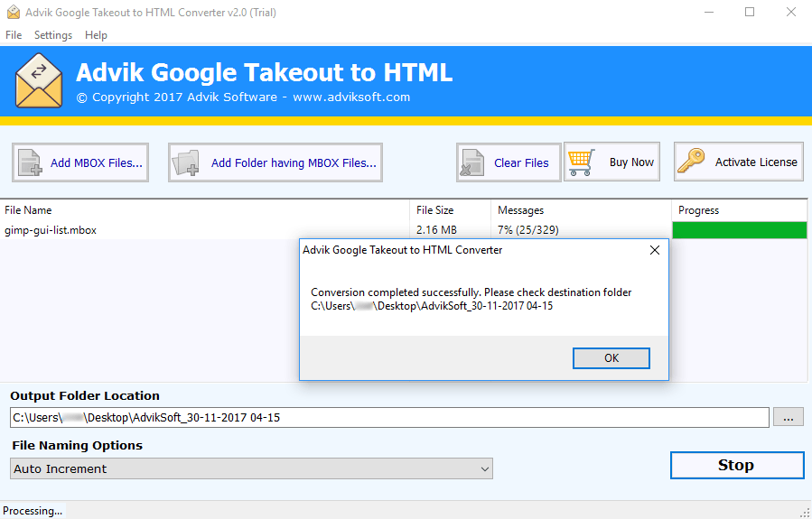812x519 pixels.
Task: Click the Add MBOX Files... button label
Action: tap(97, 163)
